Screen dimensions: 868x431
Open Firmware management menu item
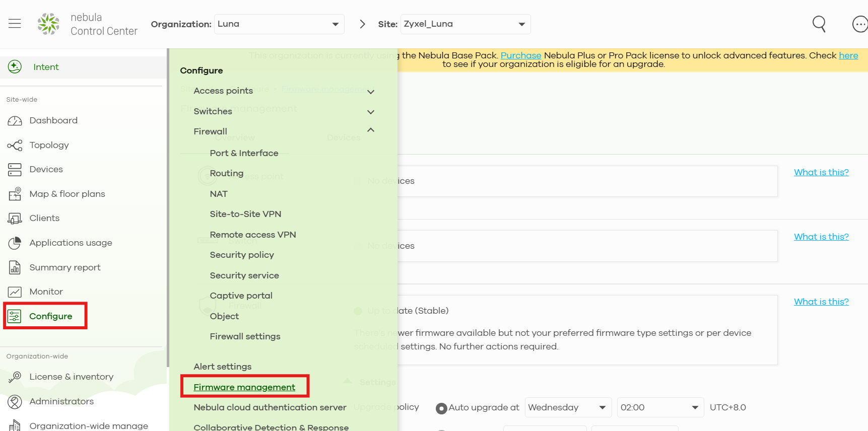click(x=244, y=387)
